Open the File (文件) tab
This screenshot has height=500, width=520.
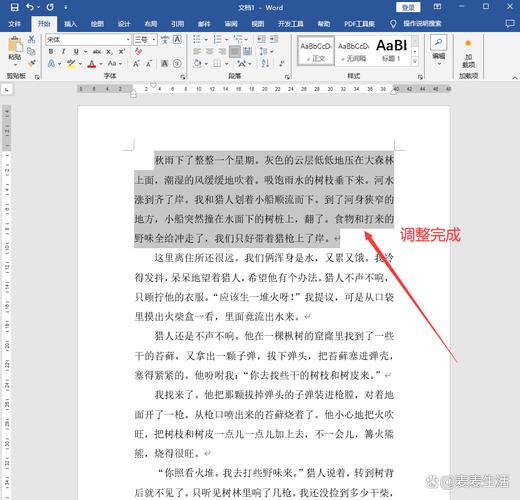pyautogui.click(x=14, y=24)
